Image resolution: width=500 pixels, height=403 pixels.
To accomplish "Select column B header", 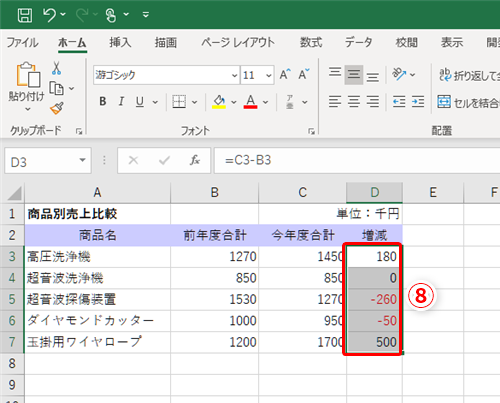I will click(214, 193).
